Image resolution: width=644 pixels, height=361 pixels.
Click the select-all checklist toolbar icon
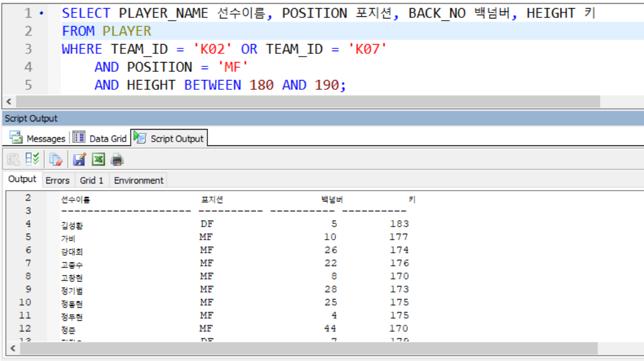(x=32, y=159)
